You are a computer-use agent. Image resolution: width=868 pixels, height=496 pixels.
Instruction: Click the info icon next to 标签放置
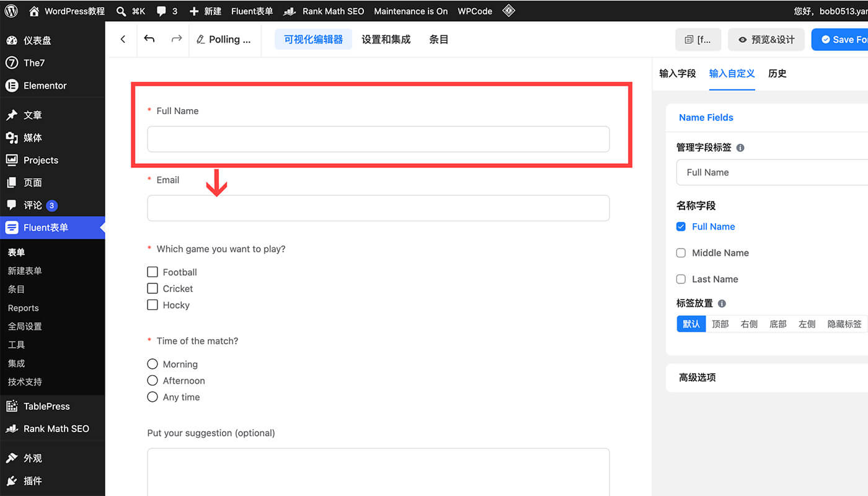722,304
